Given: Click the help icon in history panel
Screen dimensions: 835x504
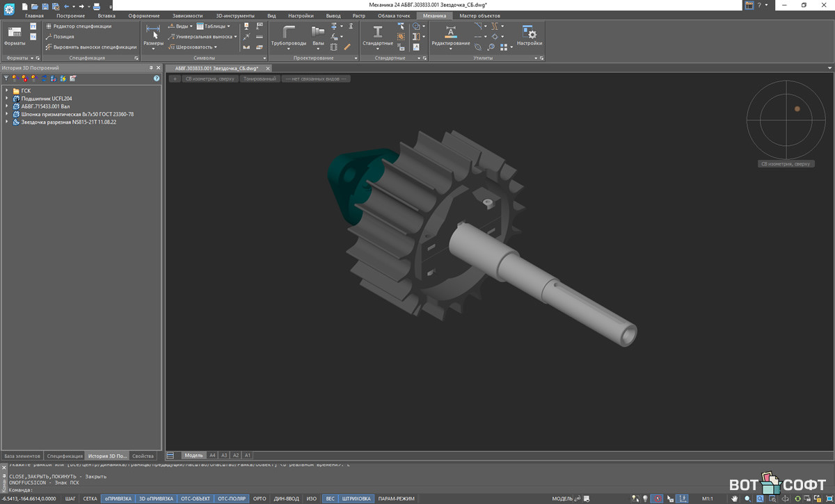Looking at the screenshot, I should [x=157, y=79].
